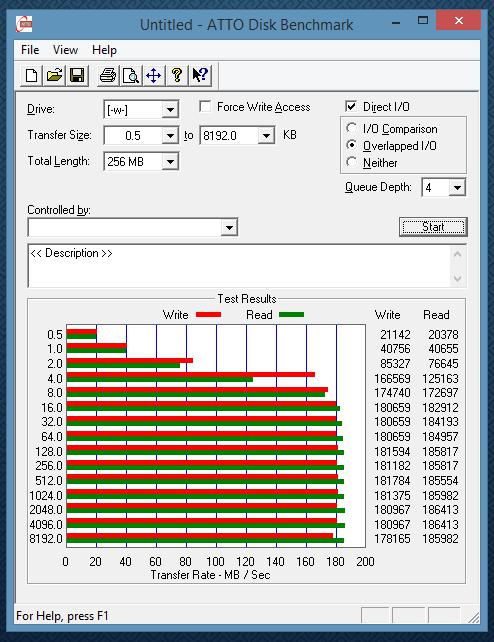Viewport: 494px width, 642px height.
Task: Select the I/O Comparison radio option
Action: pos(351,129)
